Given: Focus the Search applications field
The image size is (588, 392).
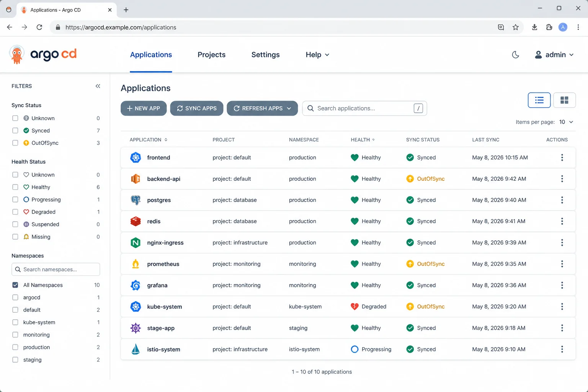Looking at the screenshot, I should coord(364,108).
